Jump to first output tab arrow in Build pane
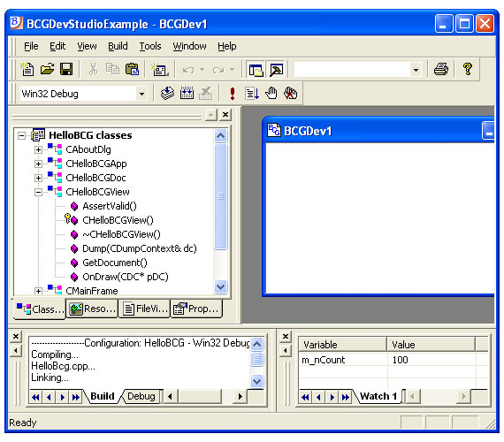The width and height of the screenshot is (504, 442). 35,397
